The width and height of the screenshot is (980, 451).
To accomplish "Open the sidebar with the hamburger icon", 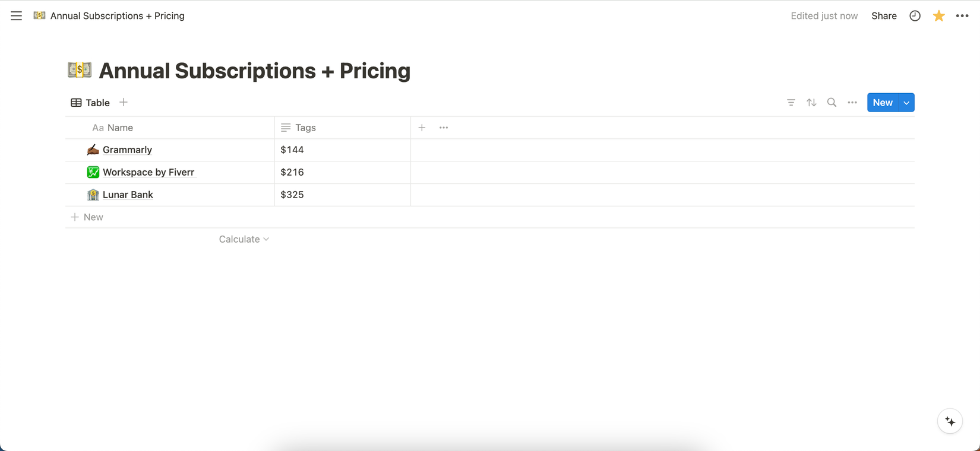I will click(16, 15).
